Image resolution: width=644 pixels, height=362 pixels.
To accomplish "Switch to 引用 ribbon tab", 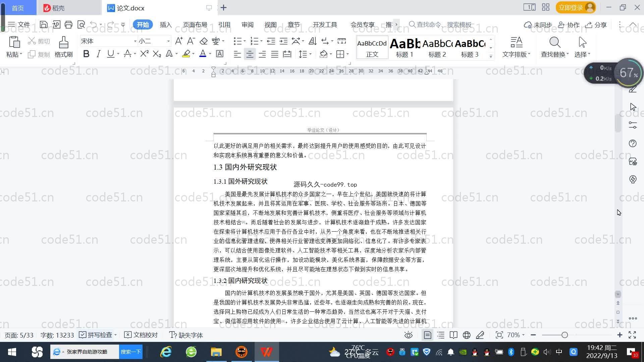I will [x=224, y=24].
